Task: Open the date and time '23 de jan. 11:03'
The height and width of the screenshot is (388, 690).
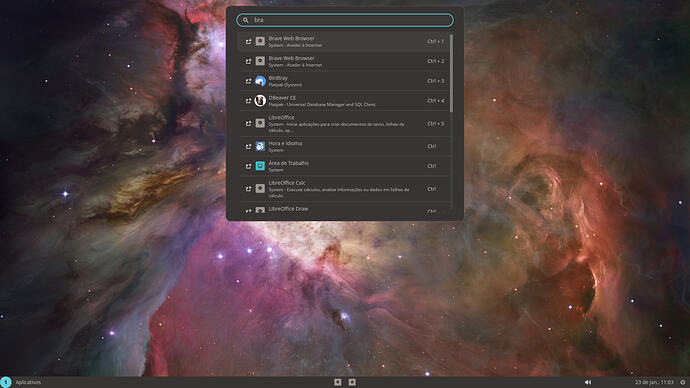Action: point(654,382)
